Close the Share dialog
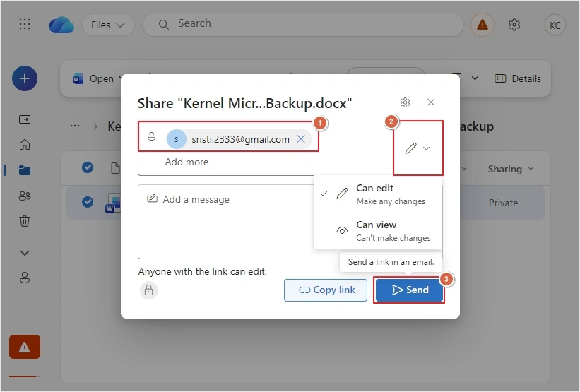 point(430,102)
